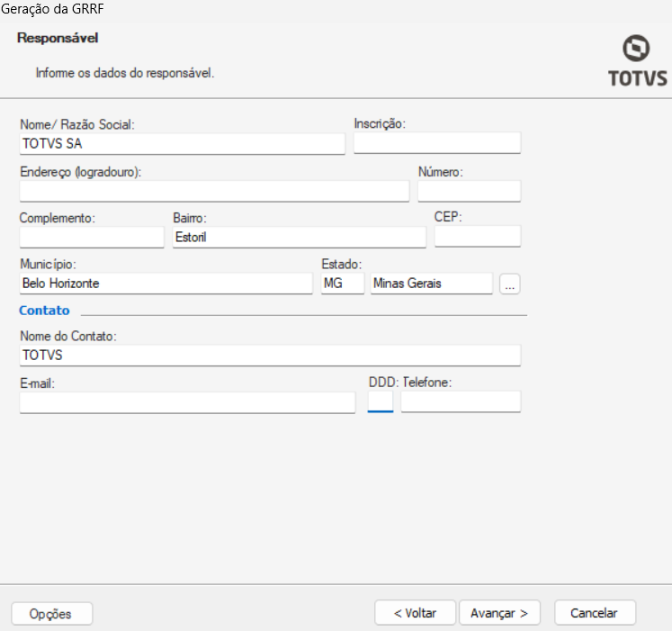Click the Geração da GRRF window title

[x=52, y=9]
